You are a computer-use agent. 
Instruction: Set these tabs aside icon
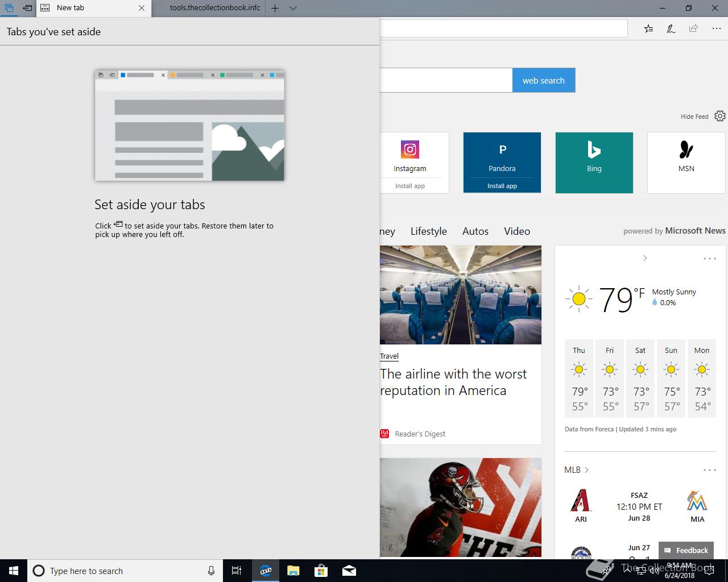click(x=27, y=8)
